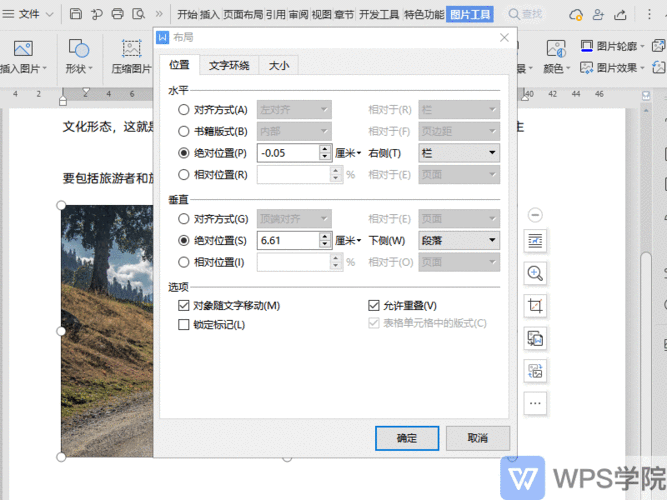
Task: Click the 确定 button
Action: (x=407, y=438)
